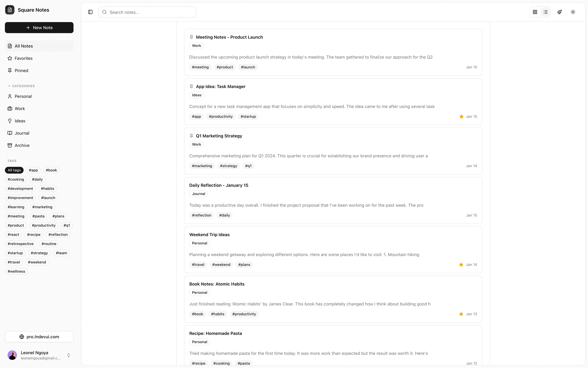Click #launch tag on Meeting Notes card
Screen dimensions: 588x368
coord(248,67)
